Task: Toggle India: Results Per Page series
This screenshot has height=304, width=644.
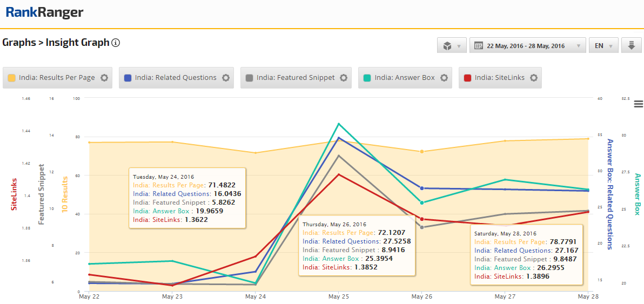Action: coord(57,78)
